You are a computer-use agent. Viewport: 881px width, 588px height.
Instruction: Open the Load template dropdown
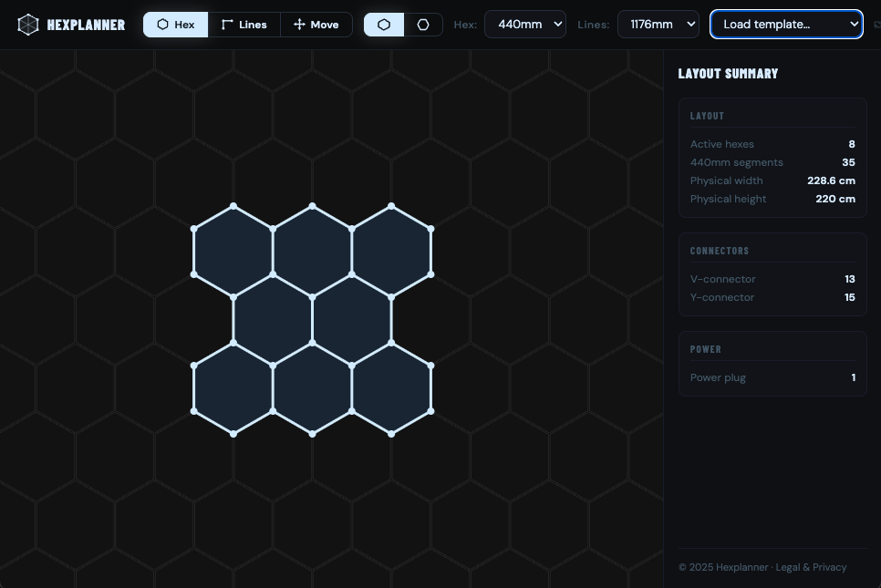tap(786, 24)
